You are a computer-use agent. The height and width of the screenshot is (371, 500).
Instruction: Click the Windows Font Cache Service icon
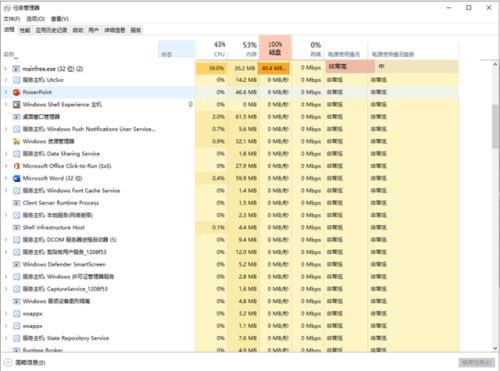point(16,191)
